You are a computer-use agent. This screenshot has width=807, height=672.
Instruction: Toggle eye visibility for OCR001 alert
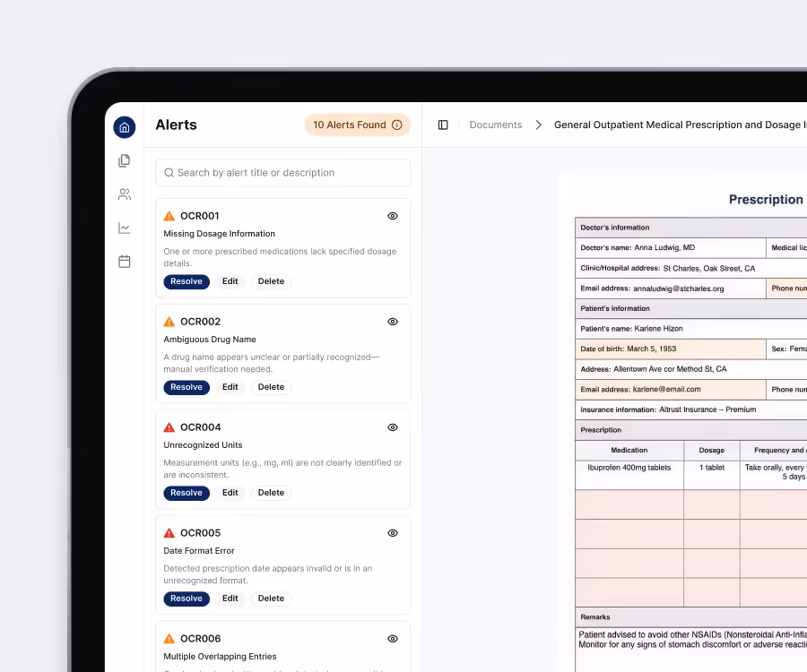point(393,216)
